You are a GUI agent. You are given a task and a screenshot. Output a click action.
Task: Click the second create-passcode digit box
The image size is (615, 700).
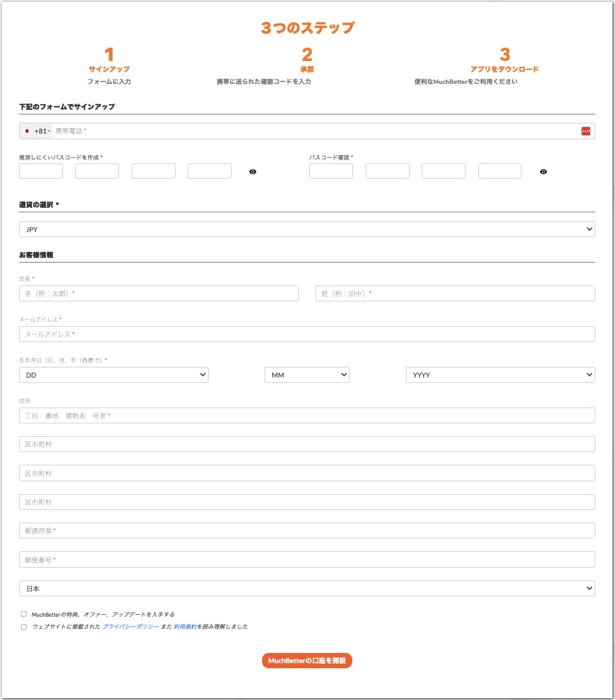[x=97, y=171]
